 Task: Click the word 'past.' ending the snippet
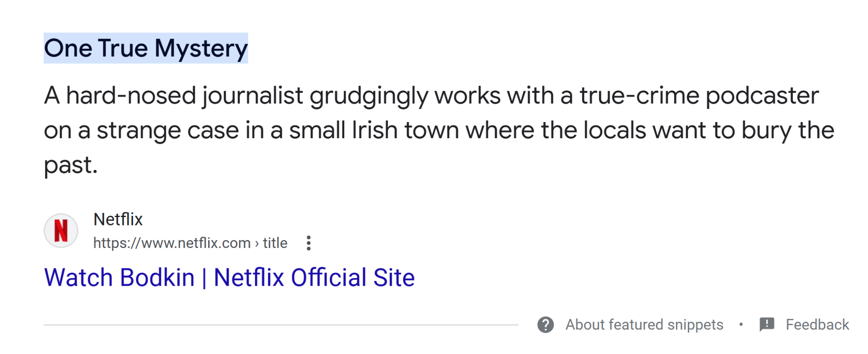point(71,165)
